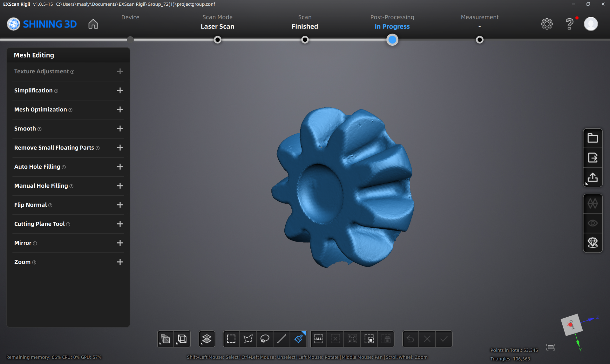The image size is (610, 364).
Task: Expand the Simplification section
Action: tap(120, 91)
